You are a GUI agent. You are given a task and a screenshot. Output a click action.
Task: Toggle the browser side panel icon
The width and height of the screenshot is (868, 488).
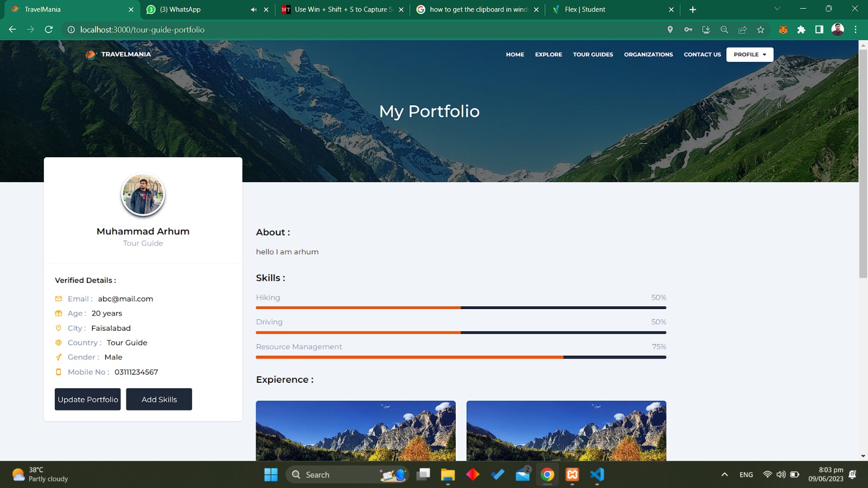coord(819,30)
